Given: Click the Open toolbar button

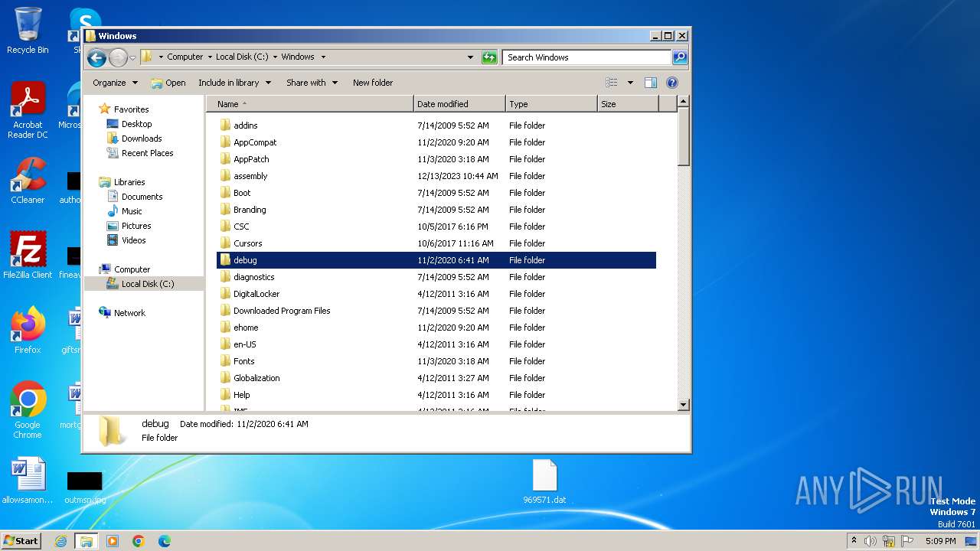Looking at the screenshot, I should [x=168, y=83].
